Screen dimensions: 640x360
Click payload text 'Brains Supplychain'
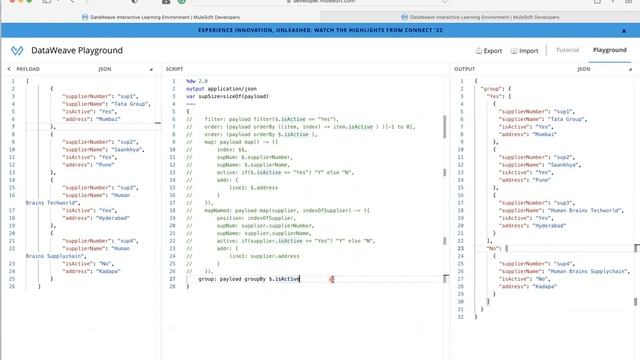click(x=55, y=256)
